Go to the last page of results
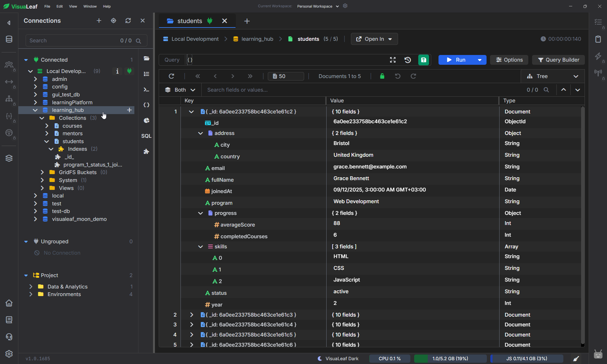The width and height of the screenshot is (607, 364). (x=250, y=76)
